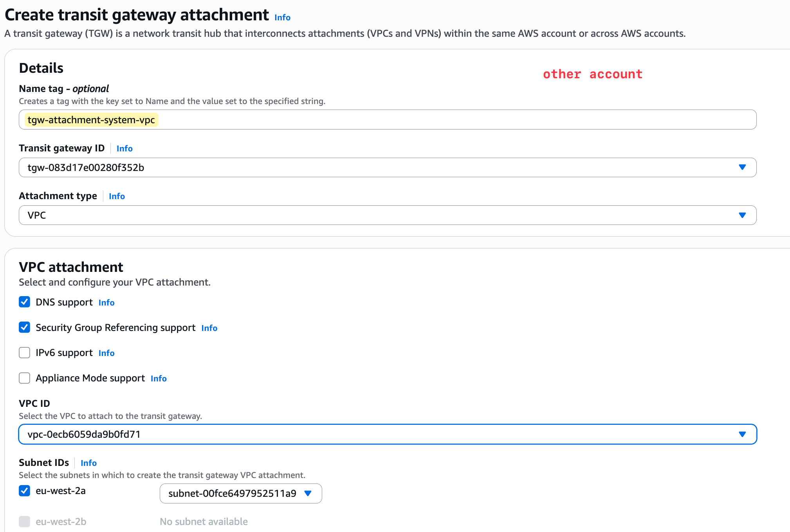The width and height of the screenshot is (790, 532).
Task: Enable Appliance Mode support checkbox
Action: pyautogui.click(x=25, y=378)
